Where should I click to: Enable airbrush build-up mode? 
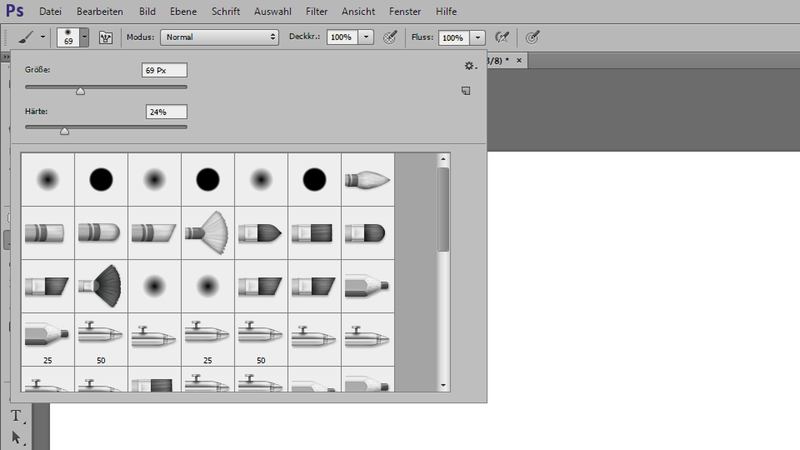tap(502, 37)
